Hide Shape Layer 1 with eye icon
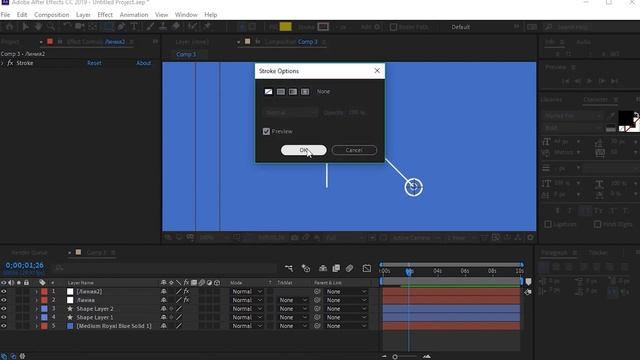640x360 pixels. [x=4, y=317]
